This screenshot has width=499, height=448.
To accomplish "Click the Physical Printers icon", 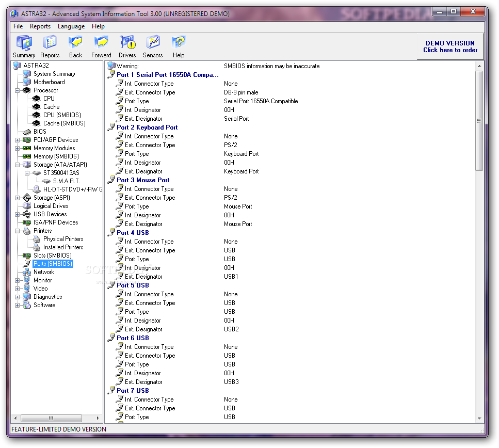I will (x=37, y=239).
